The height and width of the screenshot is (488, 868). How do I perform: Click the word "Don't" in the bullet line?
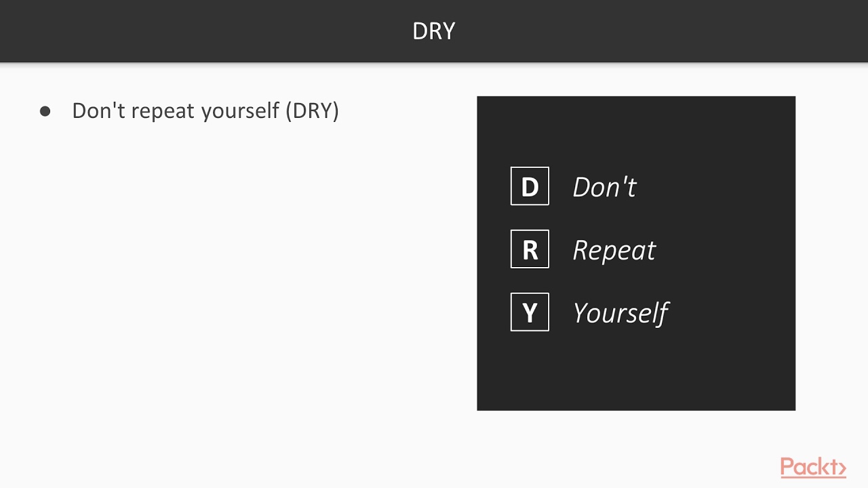98,111
